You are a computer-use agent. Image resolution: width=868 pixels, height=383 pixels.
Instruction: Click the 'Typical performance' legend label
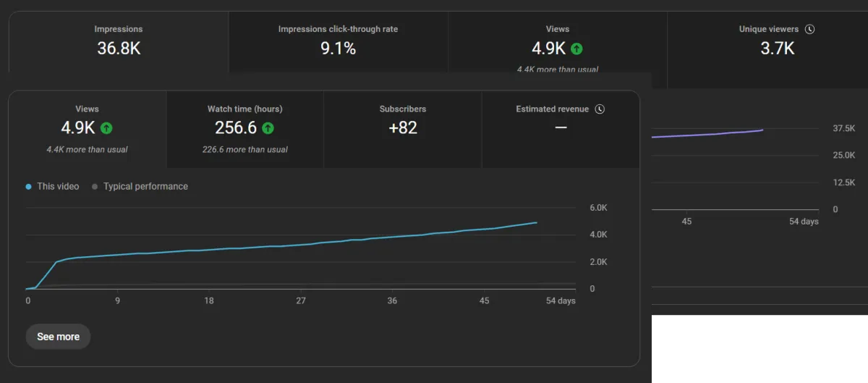(145, 187)
